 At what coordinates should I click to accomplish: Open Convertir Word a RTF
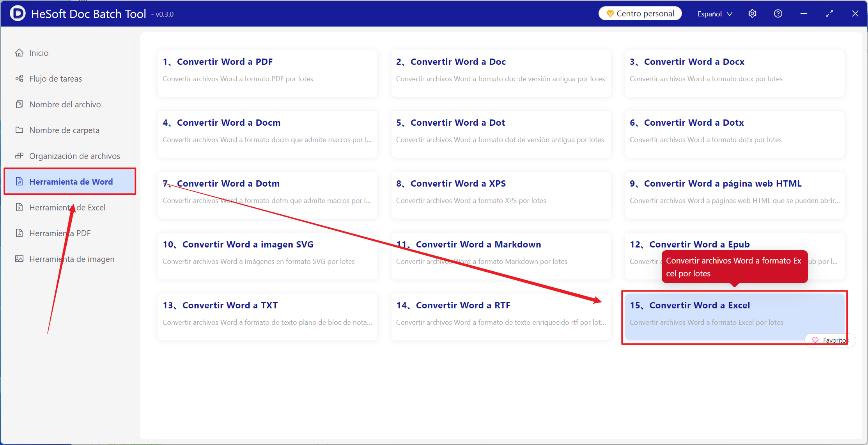click(501, 317)
